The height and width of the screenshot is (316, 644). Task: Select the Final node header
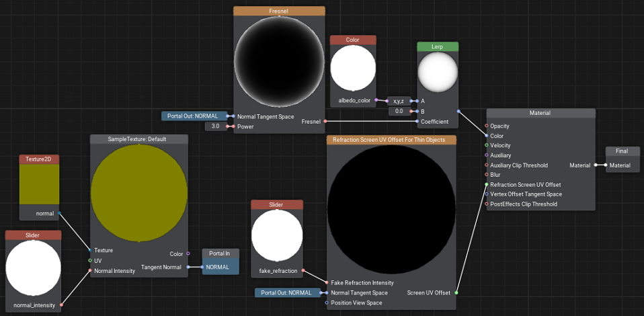tap(622, 151)
